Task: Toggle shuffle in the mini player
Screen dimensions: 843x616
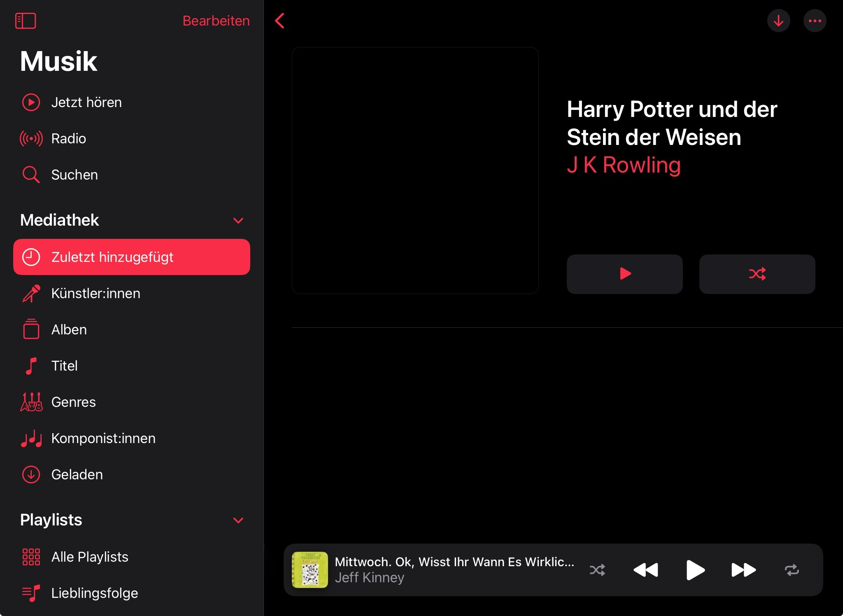Action: 597,570
